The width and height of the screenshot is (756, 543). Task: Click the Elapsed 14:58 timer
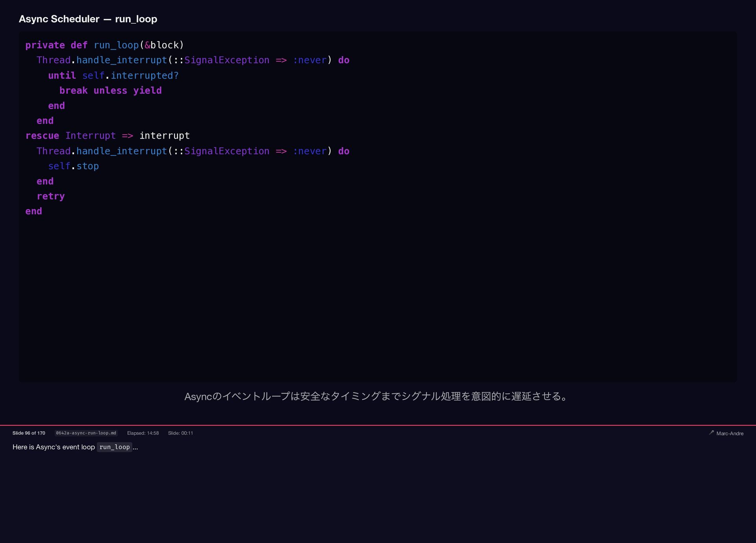143,433
